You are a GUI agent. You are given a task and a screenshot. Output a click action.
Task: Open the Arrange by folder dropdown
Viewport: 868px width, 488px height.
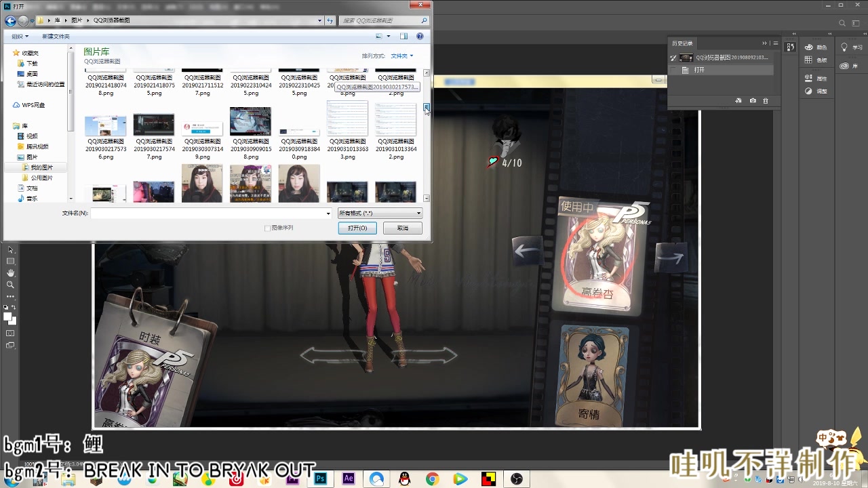401,56
